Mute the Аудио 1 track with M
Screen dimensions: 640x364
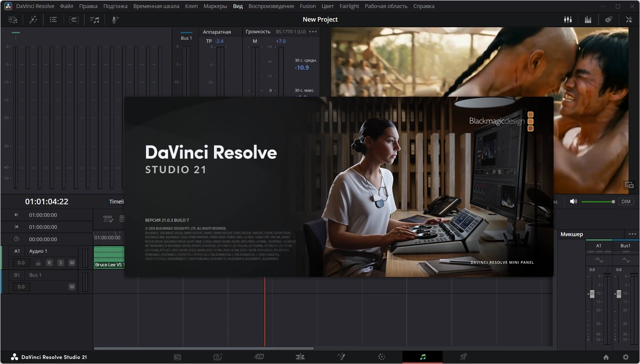click(x=72, y=263)
